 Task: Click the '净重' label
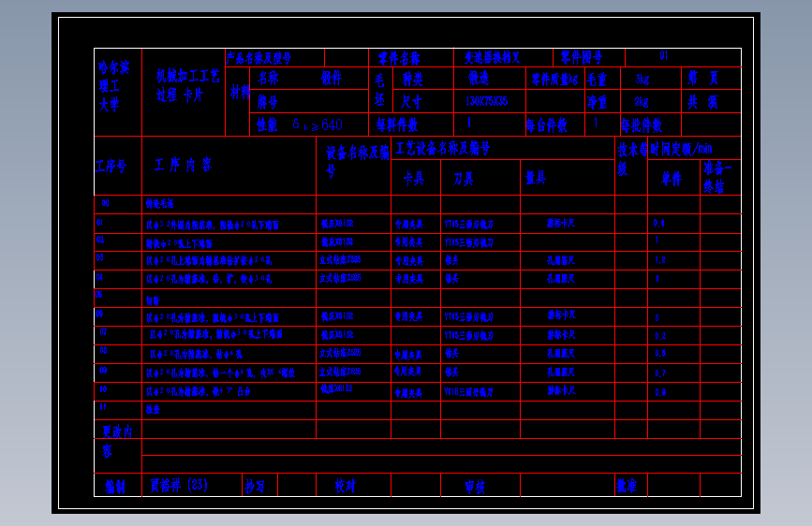[x=598, y=102]
